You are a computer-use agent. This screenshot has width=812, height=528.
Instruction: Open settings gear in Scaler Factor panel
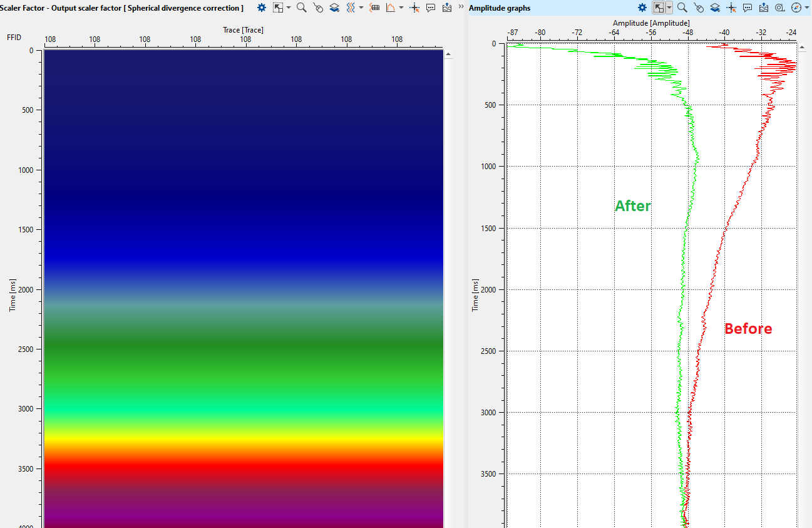(262, 8)
